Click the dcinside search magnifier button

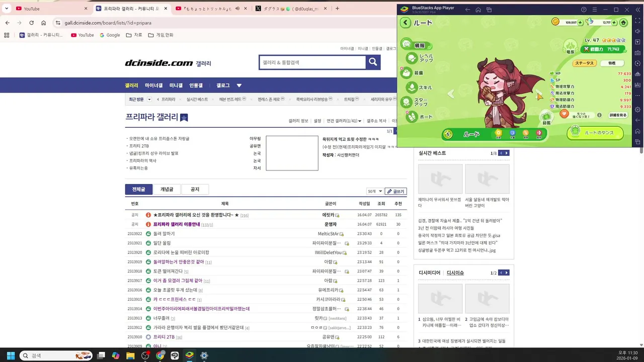pos(373,62)
